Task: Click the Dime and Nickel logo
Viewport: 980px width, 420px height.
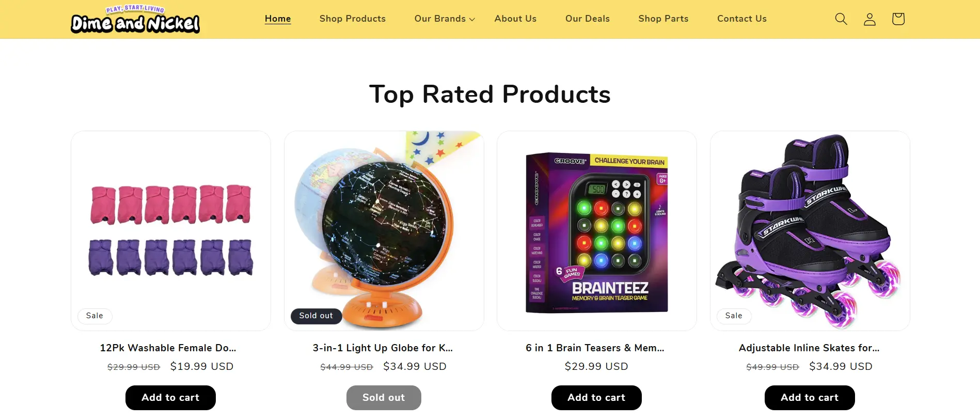Action: [x=135, y=19]
